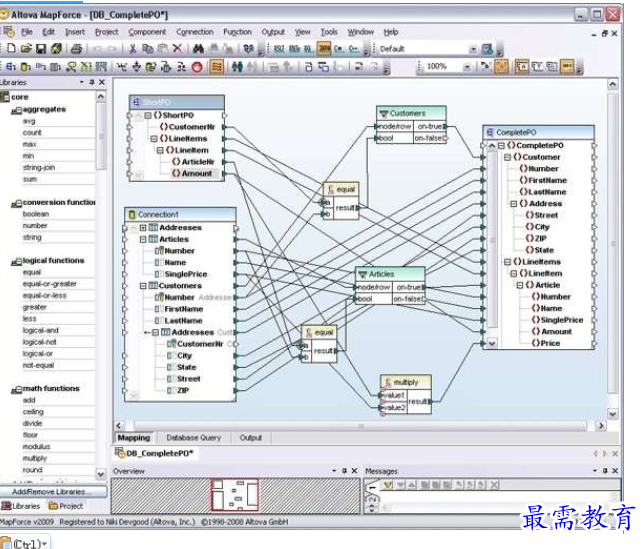Viewport: 644px width, 549px height.
Task: Click the Overview pane mapping thumbnail
Action: (235, 495)
